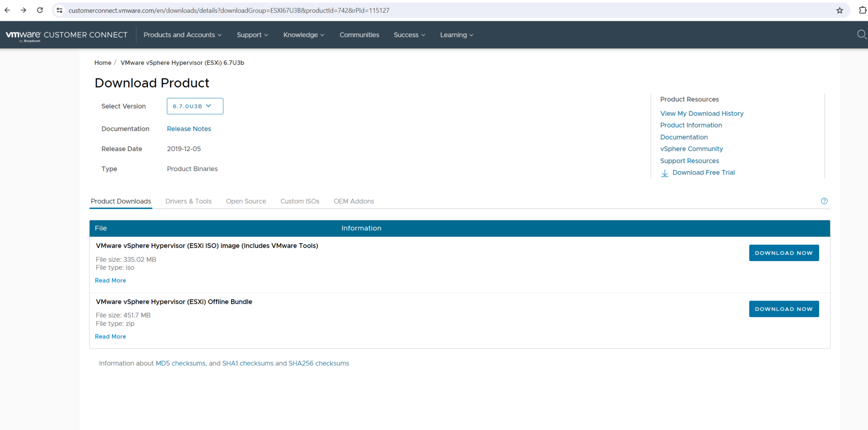
Task: Open the Drivers & Tools tab
Action: 188,201
